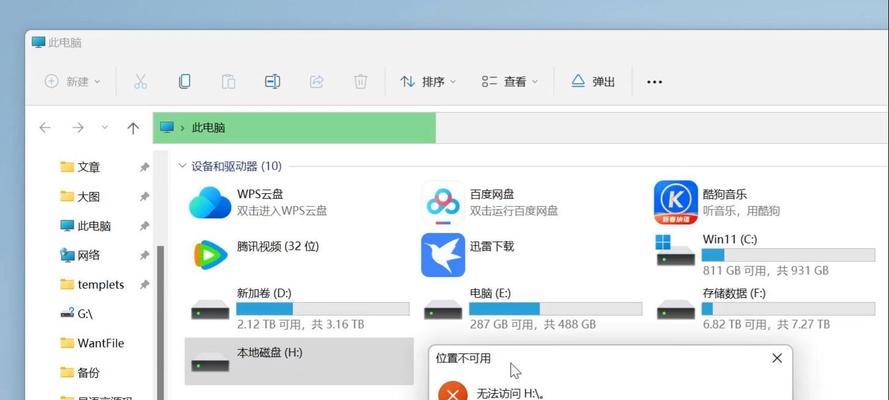Open the 排序 (Sort) dropdown
Image resolution: width=889 pixels, height=400 pixels.
(x=427, y=82)
